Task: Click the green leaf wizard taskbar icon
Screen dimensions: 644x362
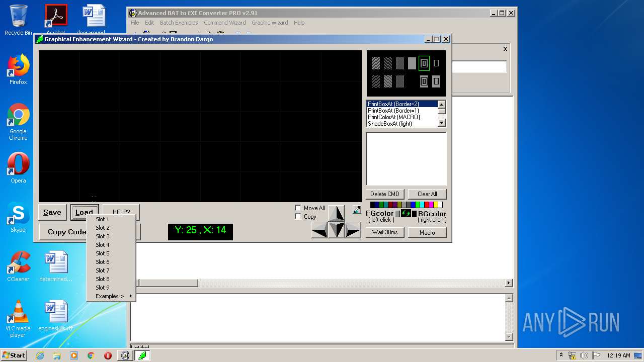Action: pyautogui.click(x=142, y=355)
